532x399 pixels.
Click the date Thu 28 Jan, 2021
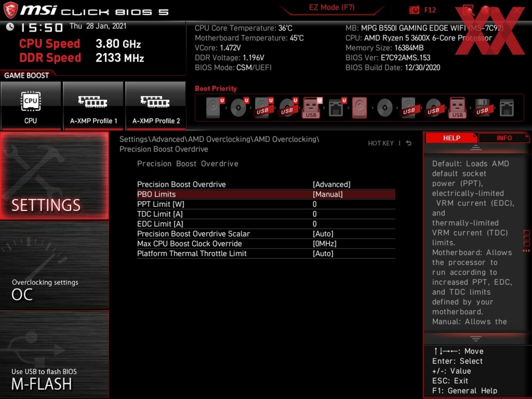tap(98, 26)
